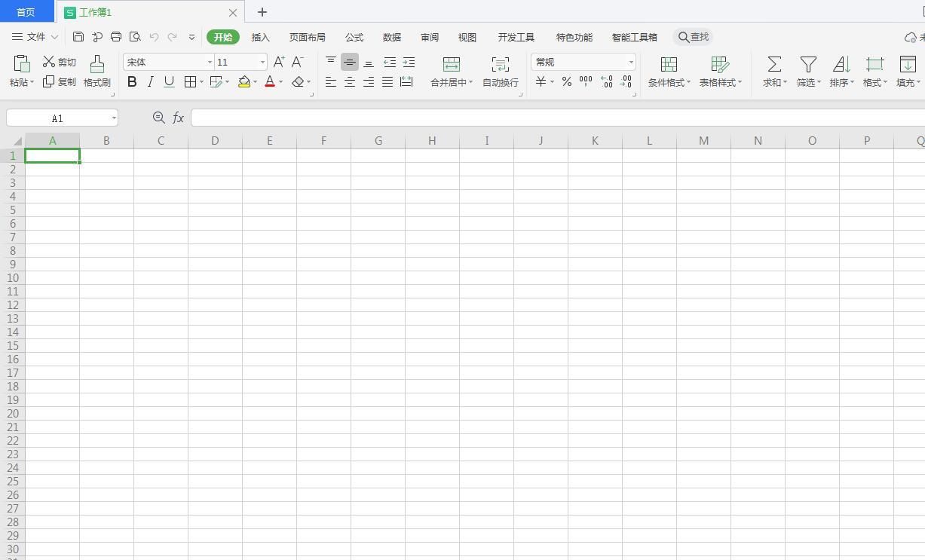Screen dimensions: 925x560
Task: Open number format 常规 dropdown
Action: [631, 63]
